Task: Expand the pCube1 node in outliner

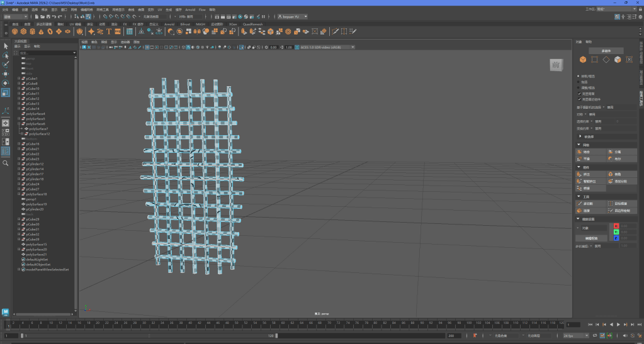Action: (x=19, y=79)
